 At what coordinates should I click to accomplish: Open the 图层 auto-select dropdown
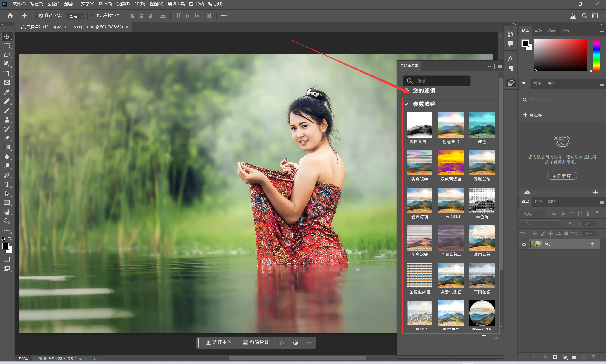point(76,16)
